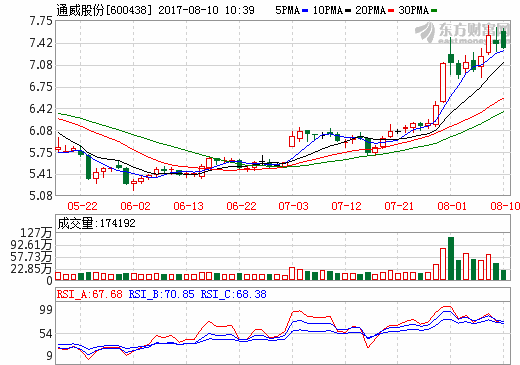Click the 99 RSI axis label
Screen dimensions: 520x365
pos(46,310)
